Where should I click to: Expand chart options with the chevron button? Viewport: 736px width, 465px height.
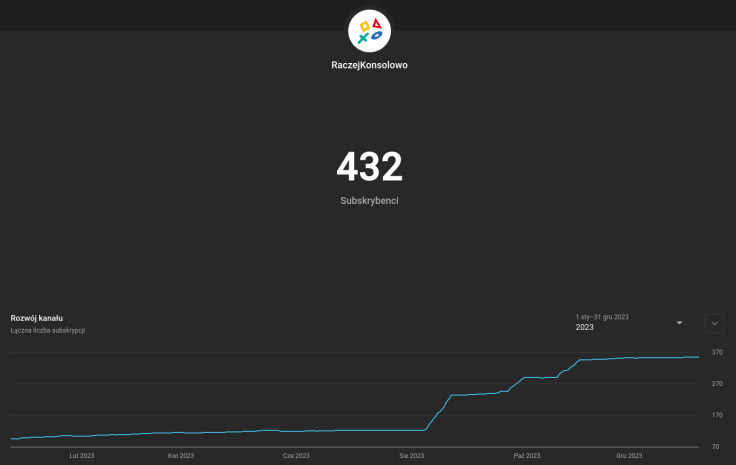[x=714, y=323]
